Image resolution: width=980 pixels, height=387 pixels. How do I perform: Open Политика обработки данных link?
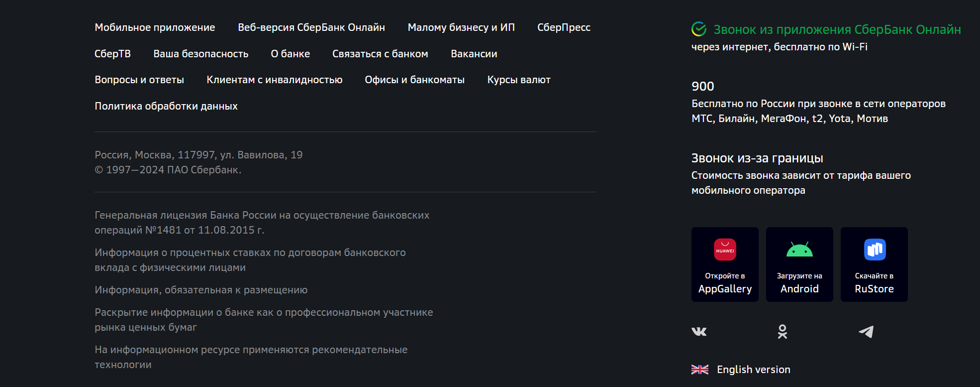point(166,106)
